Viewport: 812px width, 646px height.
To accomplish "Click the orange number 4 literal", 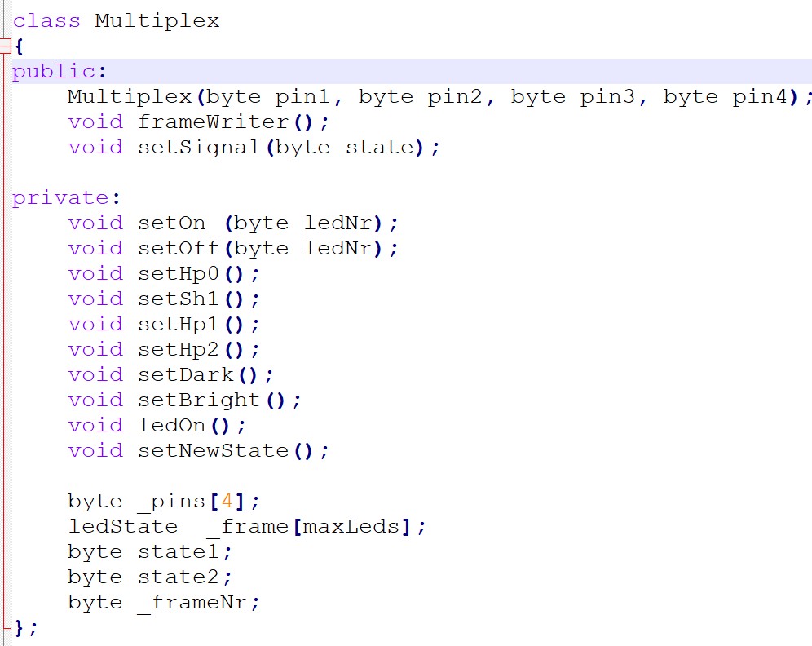I will (x=227, y=501).
